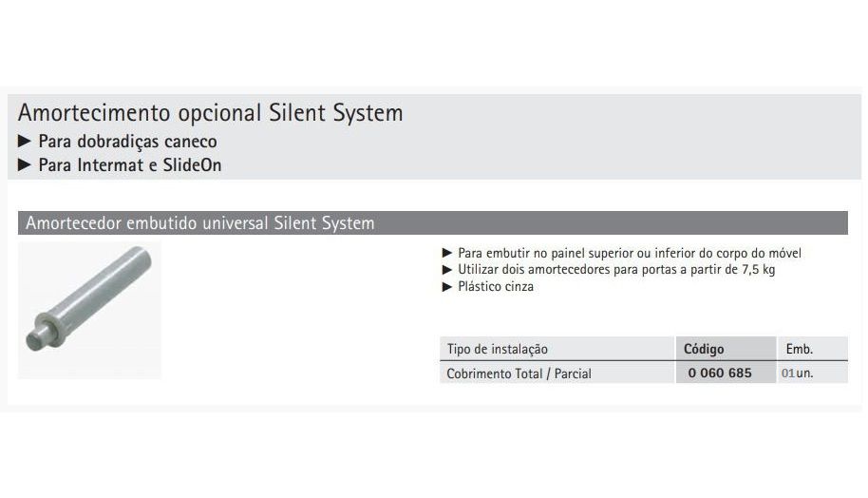Click the line about portas a partir de 7,5 kg
The width and height of the screenshot is (868, 498).
[616, 270]
